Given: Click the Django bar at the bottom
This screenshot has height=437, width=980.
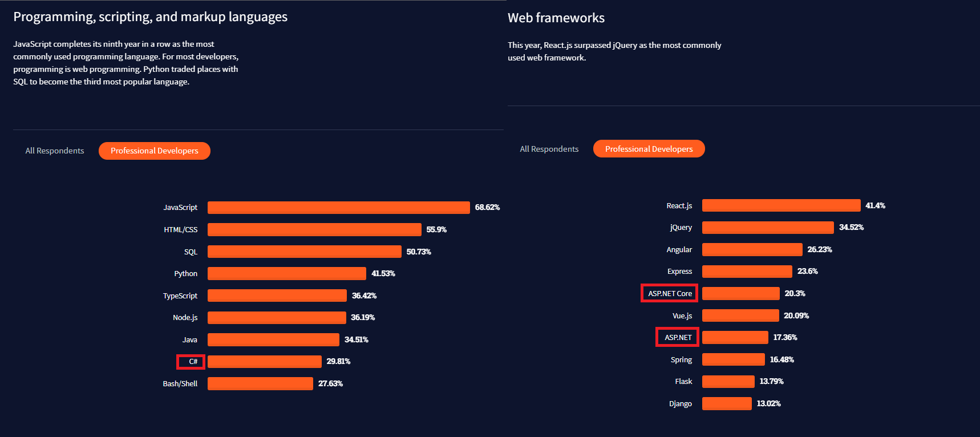Looking at the screenshot, I should click(726, 403).
